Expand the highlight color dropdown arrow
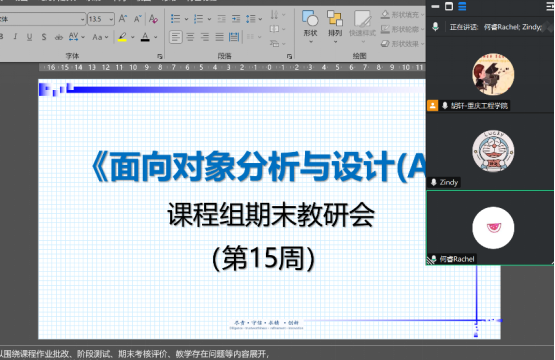This screenshot has height=360, width=555. [x=133, y=37]
